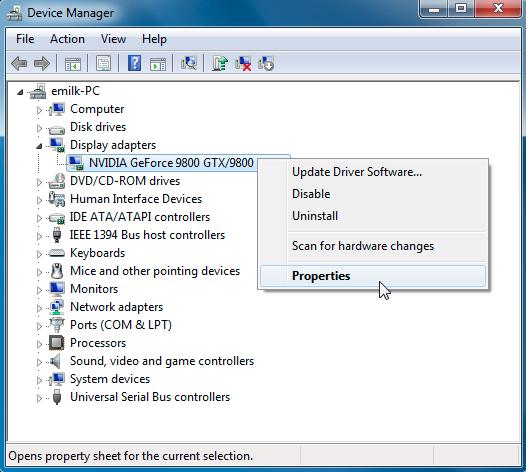The height and width of the screenshot is (472, 526).
Task: Select Uninstall from the context menu
Action: tap(315, 216)
